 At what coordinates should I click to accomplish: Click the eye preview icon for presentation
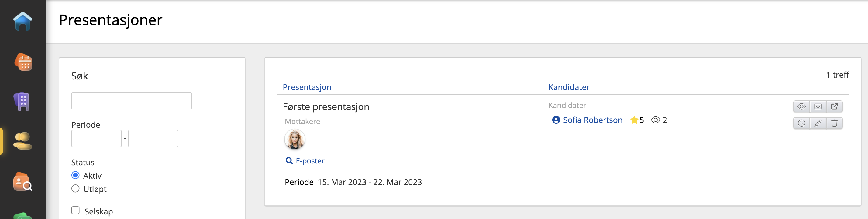coord(801,106)
